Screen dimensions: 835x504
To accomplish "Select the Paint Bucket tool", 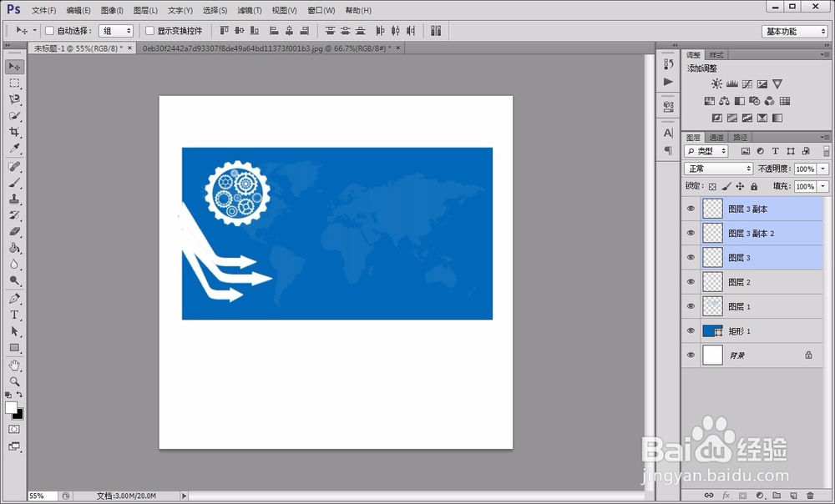I will coord(14,248).
